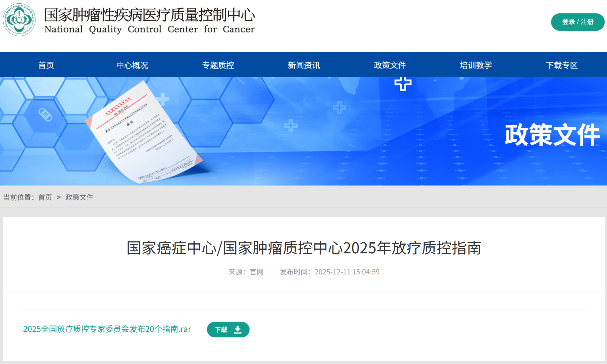
Task: Click the National Quality Control Center logo
Action: click(x=19, y=20)
